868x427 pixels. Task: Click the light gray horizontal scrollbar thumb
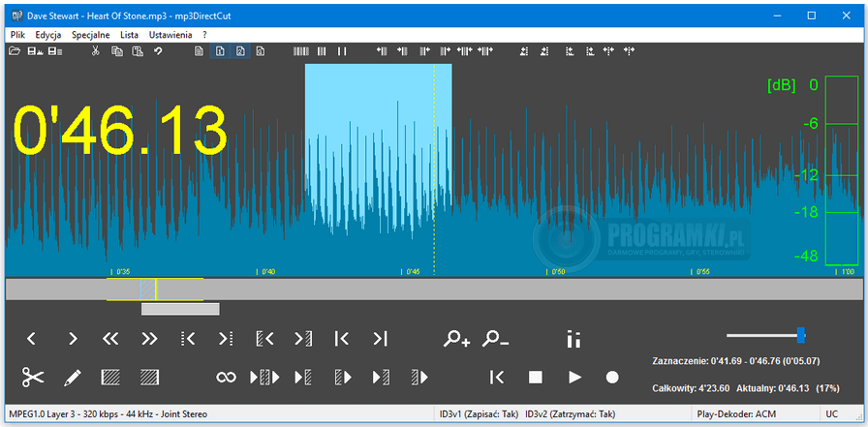[180, 309]
